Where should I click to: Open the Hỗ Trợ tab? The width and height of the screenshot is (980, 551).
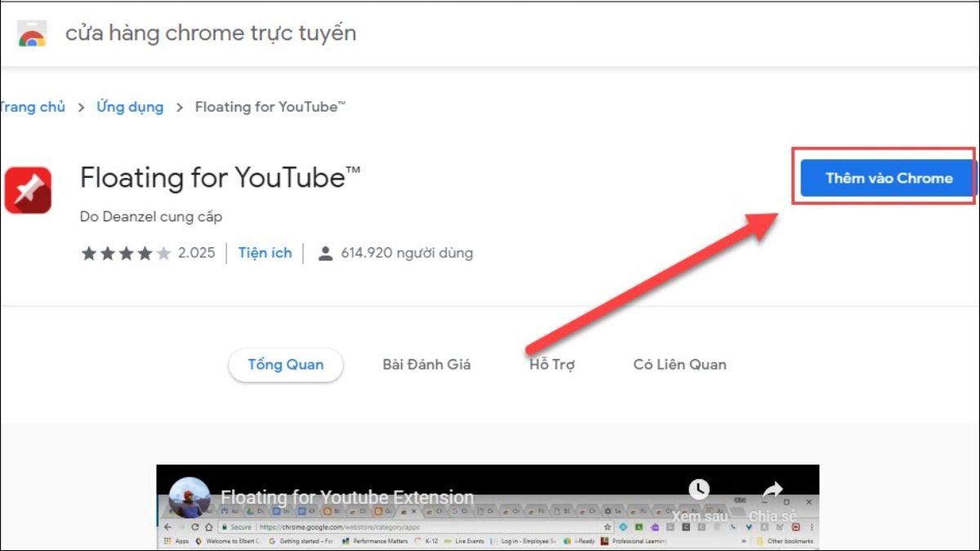552,365
